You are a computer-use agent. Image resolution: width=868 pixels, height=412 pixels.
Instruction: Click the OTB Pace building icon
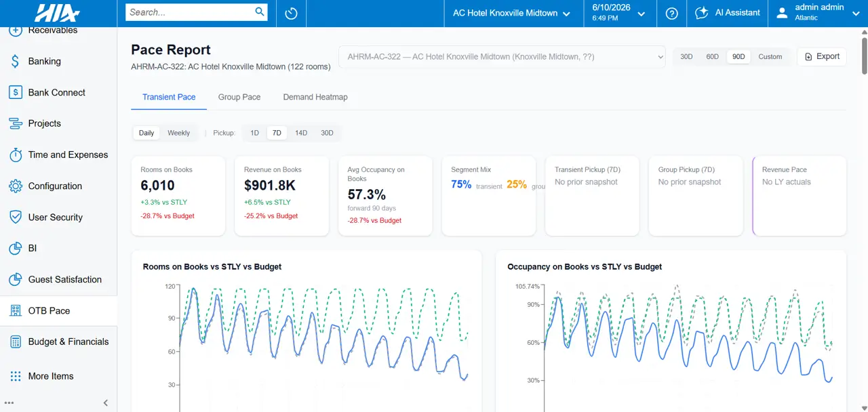16,310
